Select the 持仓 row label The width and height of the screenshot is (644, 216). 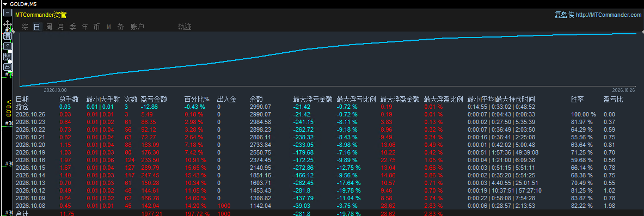pos(22,107)
